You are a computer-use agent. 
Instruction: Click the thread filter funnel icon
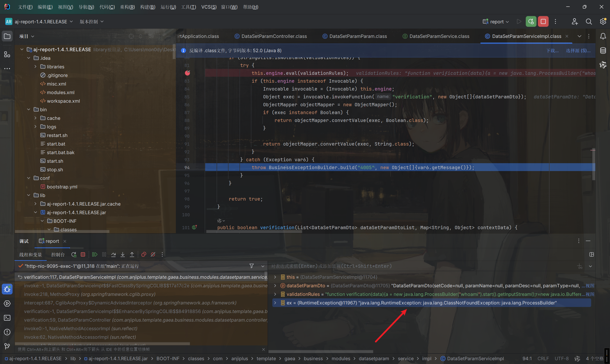pyautogui.click(x=251, y=266)
